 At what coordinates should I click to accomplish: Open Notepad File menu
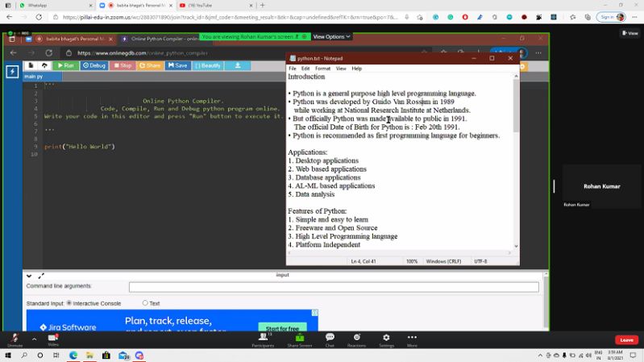tap(292, 69)
